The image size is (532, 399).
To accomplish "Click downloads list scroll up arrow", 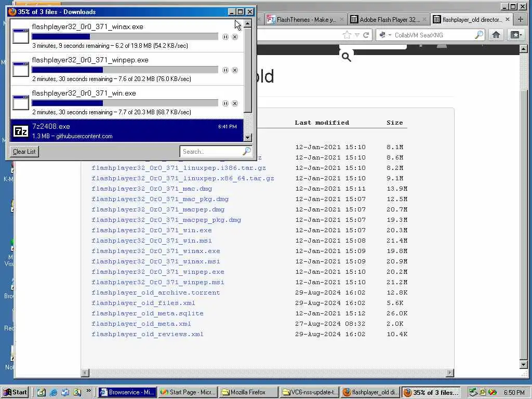I will point(248,23).
